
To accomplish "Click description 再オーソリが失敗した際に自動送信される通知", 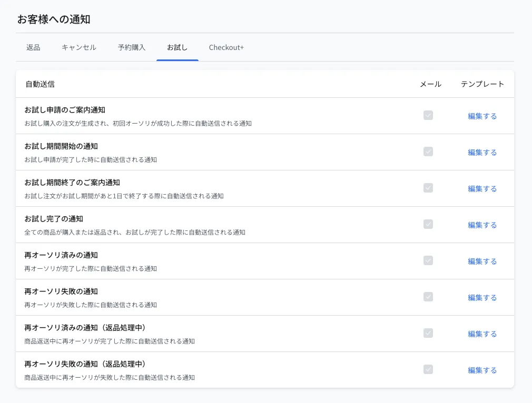I will click(x=91, y=305).
